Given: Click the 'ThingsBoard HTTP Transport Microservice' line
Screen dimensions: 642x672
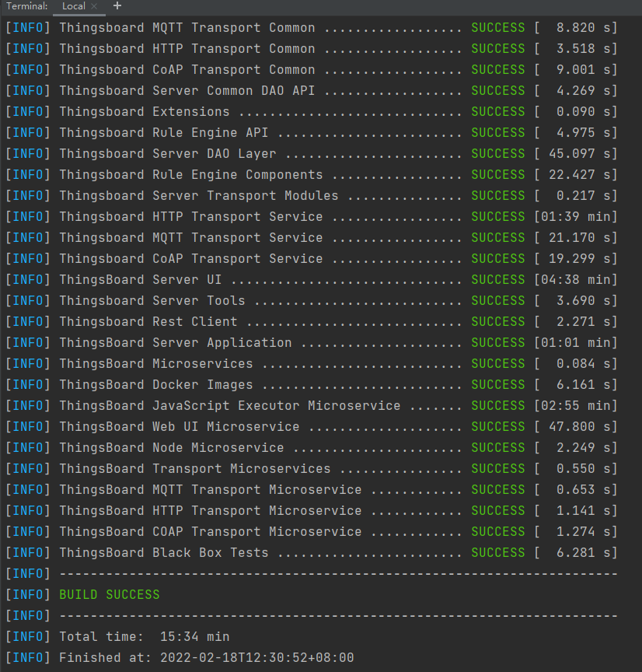Looking at the screenshot, I should 312,511.
